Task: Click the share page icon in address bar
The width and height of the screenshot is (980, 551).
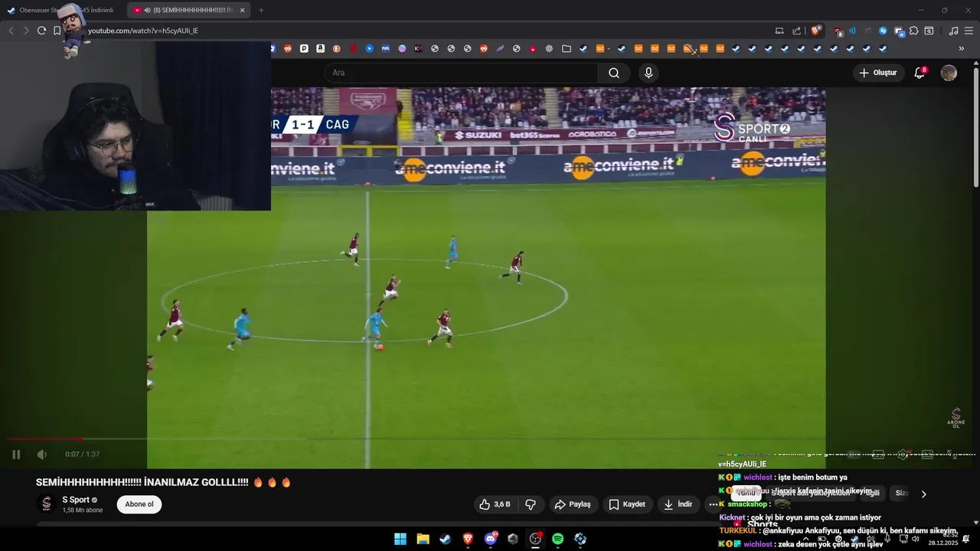Action: click(x=796, y=31)
